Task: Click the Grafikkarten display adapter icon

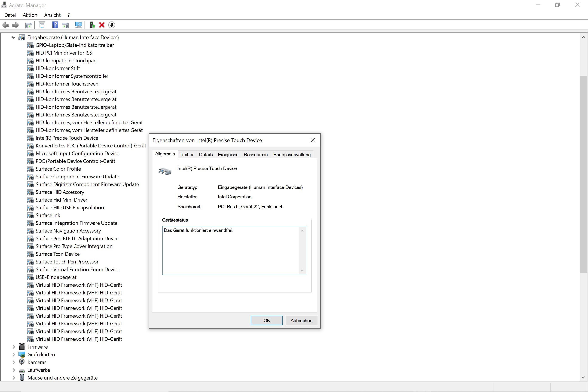Action: point(22,355)
